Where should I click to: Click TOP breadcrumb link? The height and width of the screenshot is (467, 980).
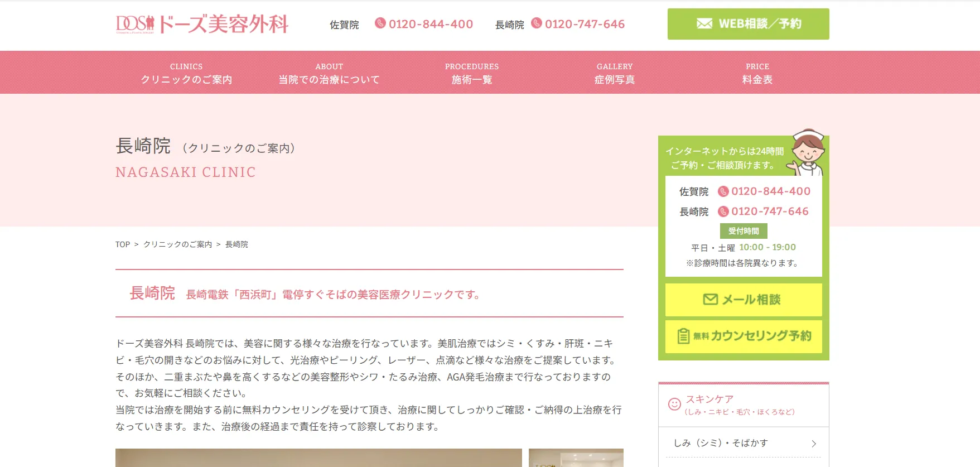(x=123, y=244)
